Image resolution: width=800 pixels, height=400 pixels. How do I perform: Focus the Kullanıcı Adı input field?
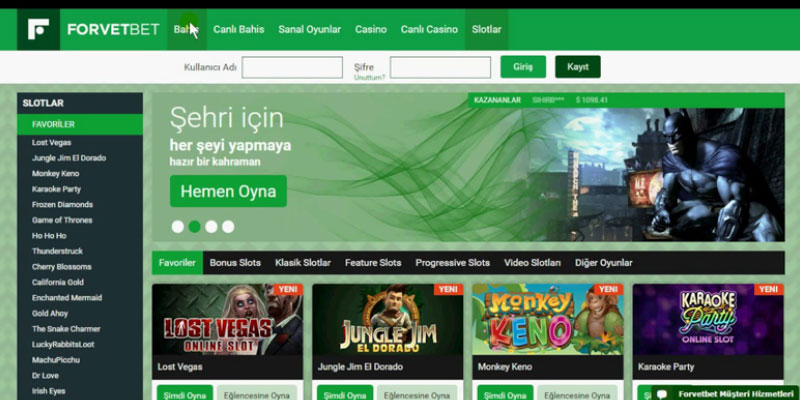(x=292, y=67)
